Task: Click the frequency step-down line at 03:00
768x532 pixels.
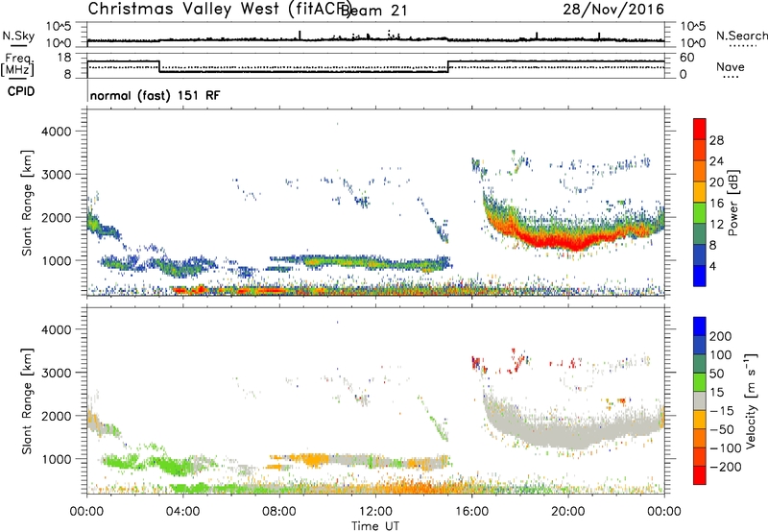Action: [159, 66]
